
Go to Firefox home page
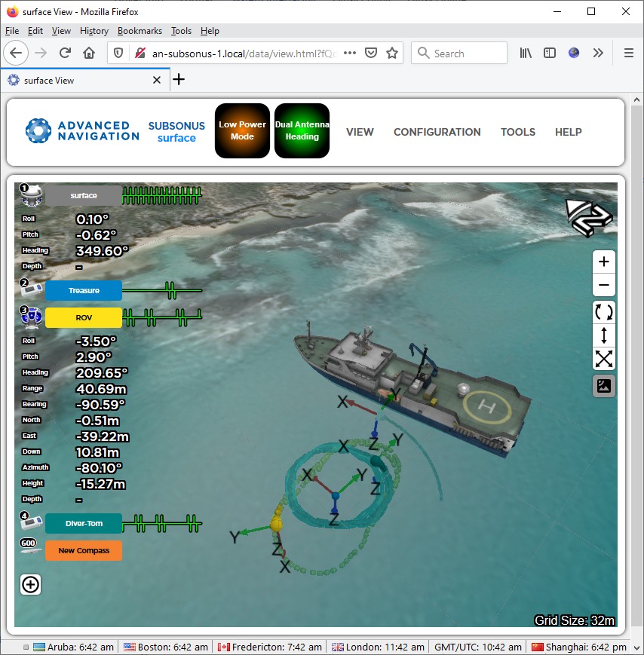(x=89, y=53)
